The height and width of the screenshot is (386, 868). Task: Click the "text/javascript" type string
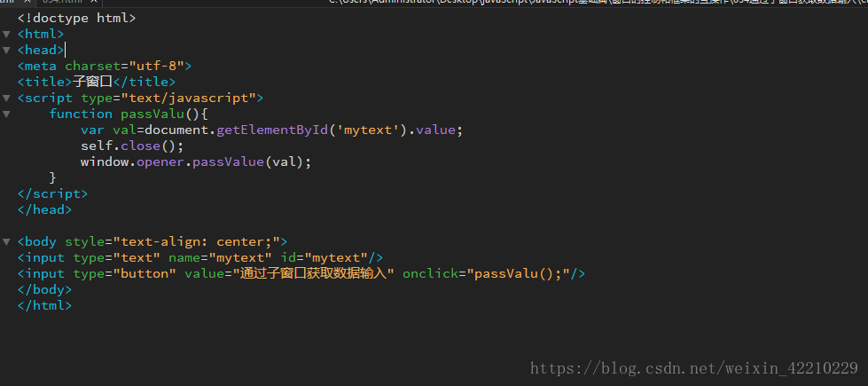[x=188, y=98]
